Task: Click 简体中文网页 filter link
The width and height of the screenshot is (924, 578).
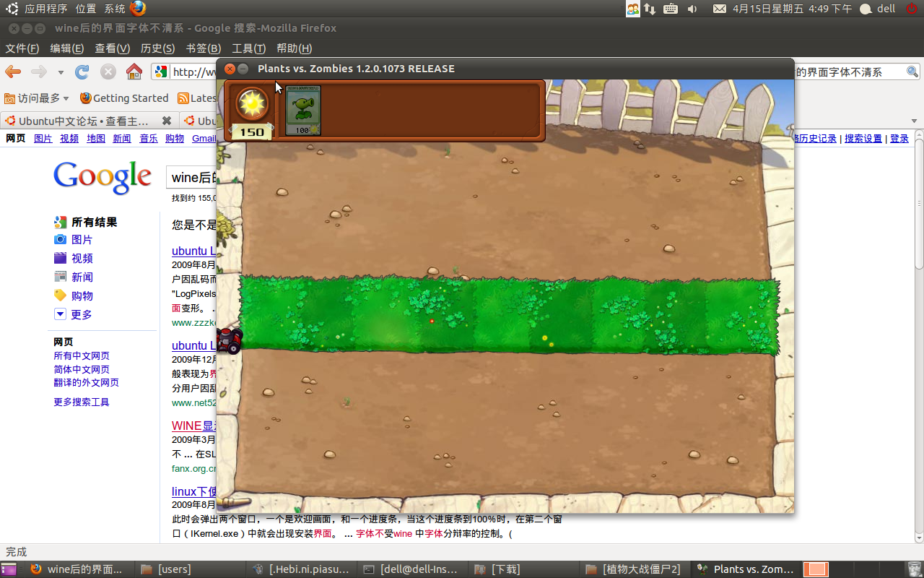Action: (x=82, y=369)
